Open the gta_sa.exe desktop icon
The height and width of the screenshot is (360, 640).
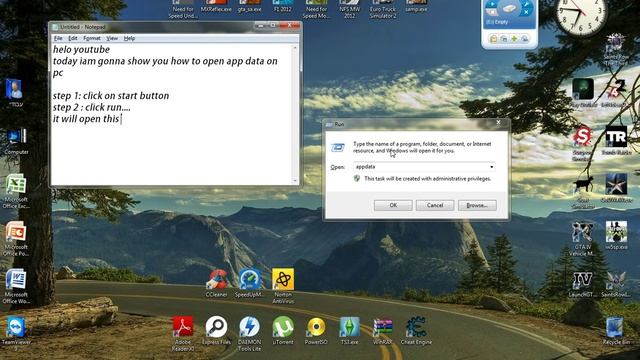point(249,6)
